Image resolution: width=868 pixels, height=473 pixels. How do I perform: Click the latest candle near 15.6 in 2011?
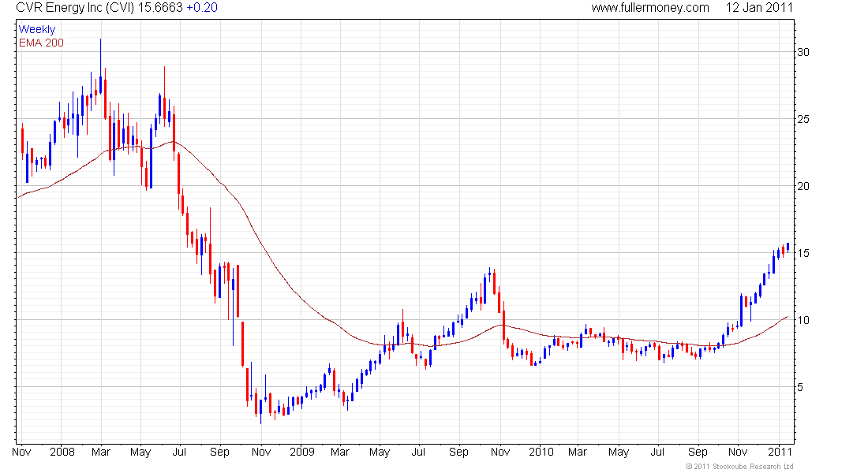click(x=788, y=247)
